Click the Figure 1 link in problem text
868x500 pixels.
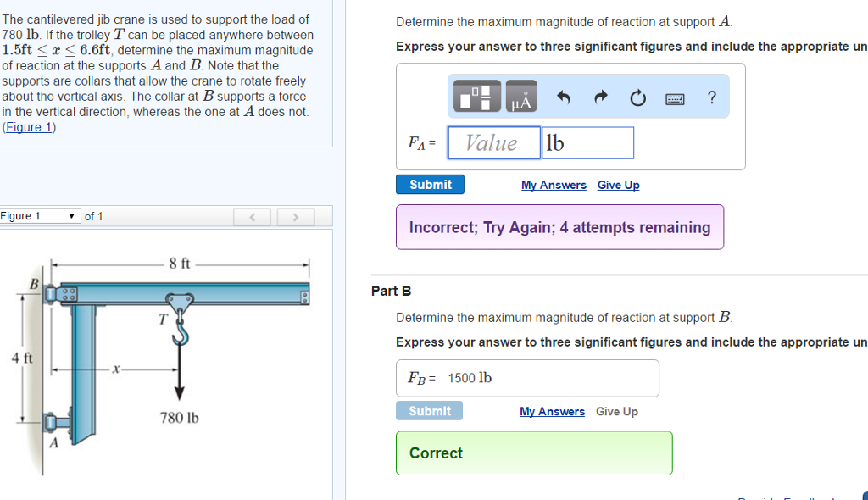[x=29, y=127]
